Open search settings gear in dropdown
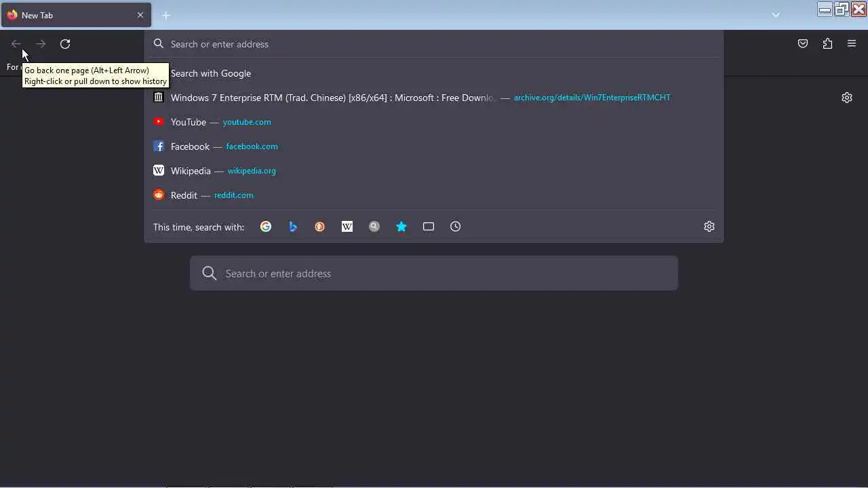Screen dimensions: 868x488 709,226
